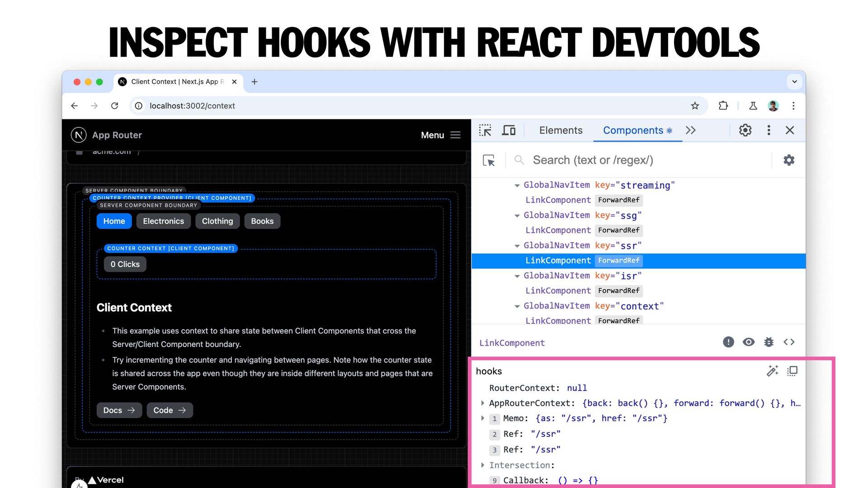Bookmark this page with star icon
Screen dimensions: 868x488
tap(695, 106)
